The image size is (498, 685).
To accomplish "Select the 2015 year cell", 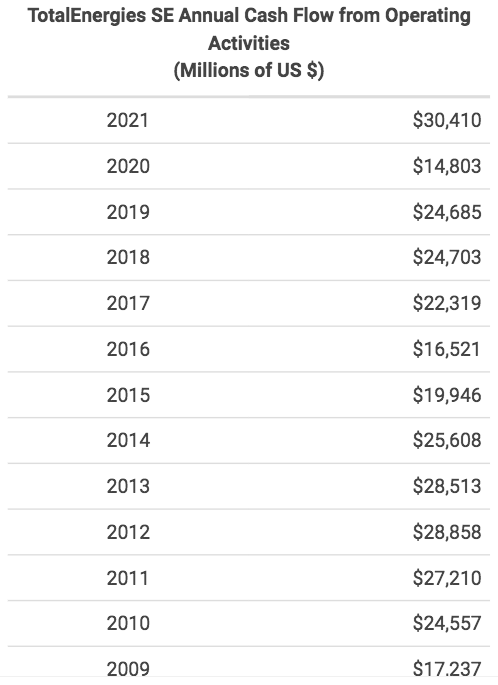I will point(128,395).
